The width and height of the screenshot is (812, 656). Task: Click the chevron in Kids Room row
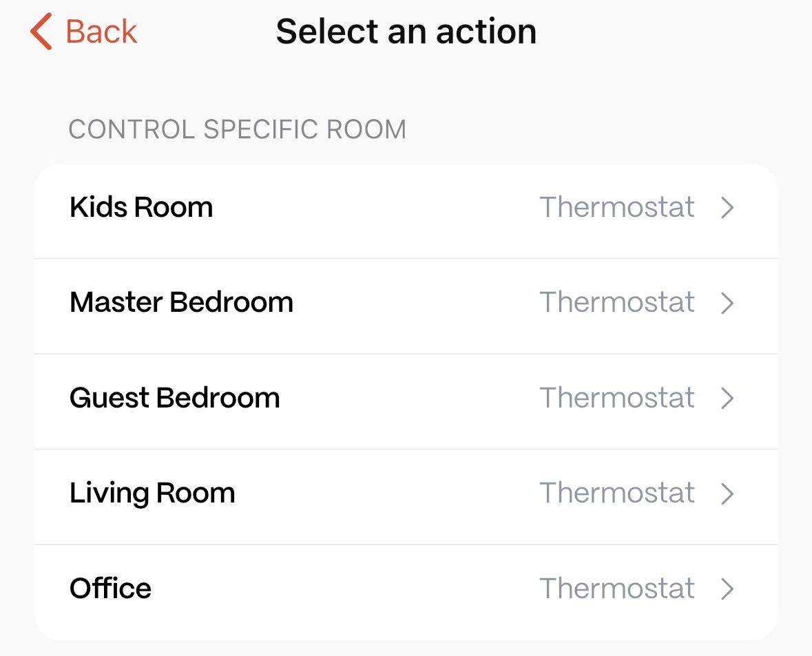[727, 208]
